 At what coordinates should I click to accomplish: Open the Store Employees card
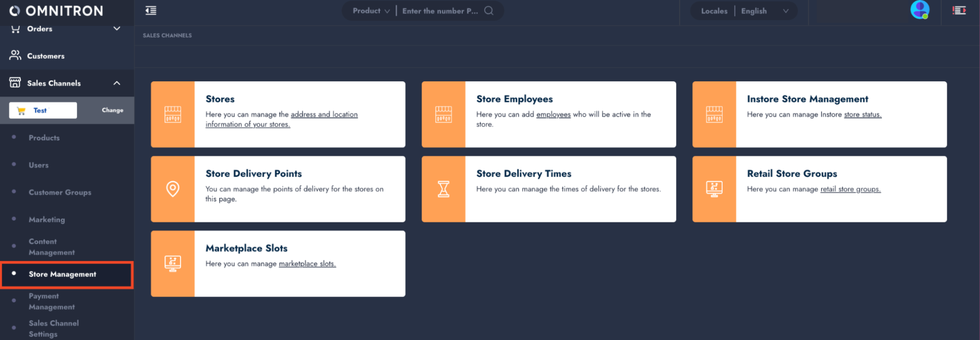pyautogui.click(x=549, y=114)
